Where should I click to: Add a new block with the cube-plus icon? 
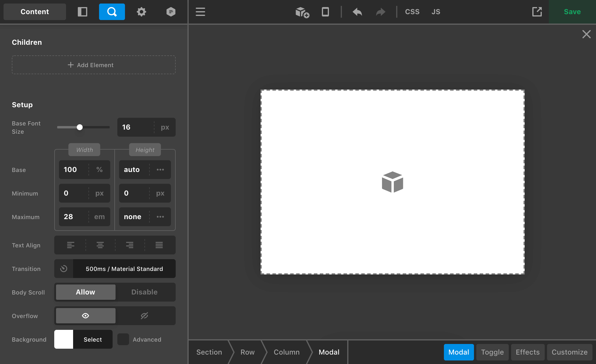(302, 12)
